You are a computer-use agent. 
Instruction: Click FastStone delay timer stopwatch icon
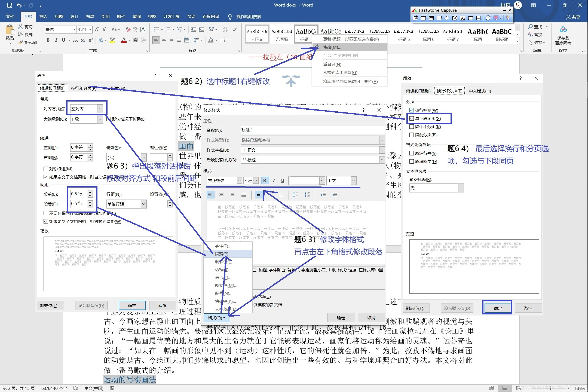click(x=488, y=18)
